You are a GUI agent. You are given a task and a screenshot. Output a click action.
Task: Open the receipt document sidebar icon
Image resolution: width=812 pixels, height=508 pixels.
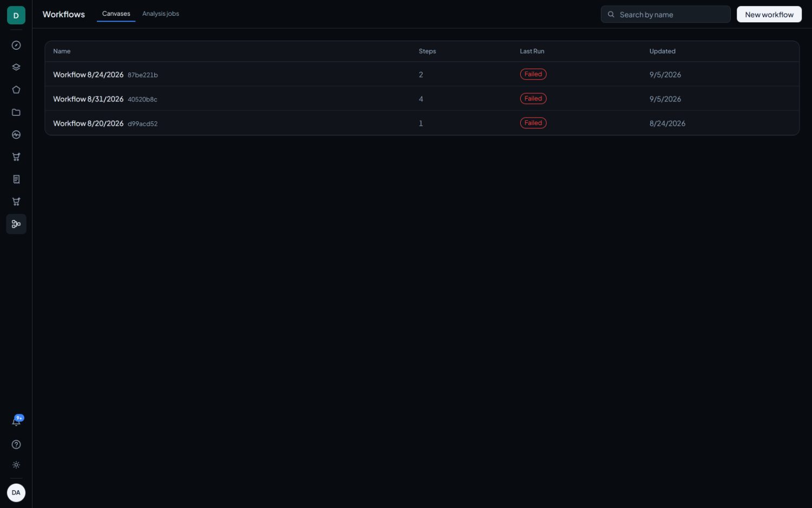pyautogui.click(x=16, y=179)
